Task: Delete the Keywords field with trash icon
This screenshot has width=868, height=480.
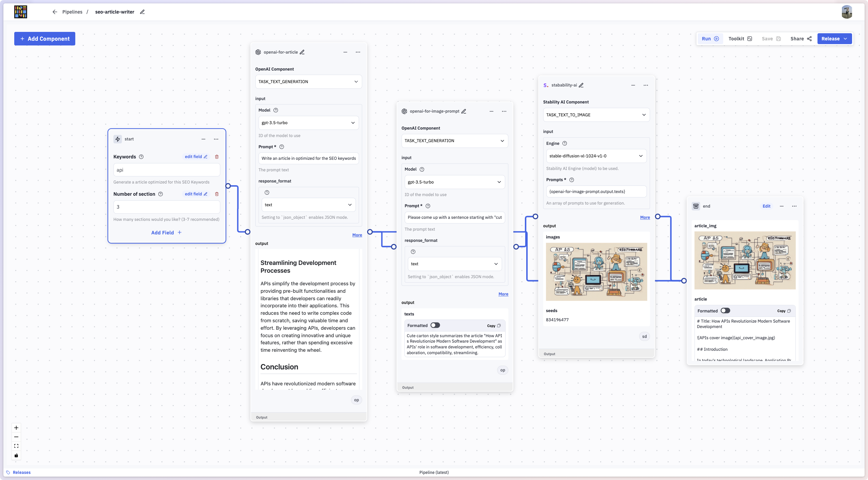Action: pos(217,157)
